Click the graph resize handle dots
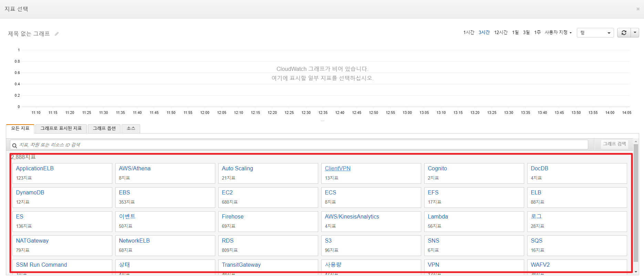The height and width of the screenshot is (277, 644). tap(322, 121)
